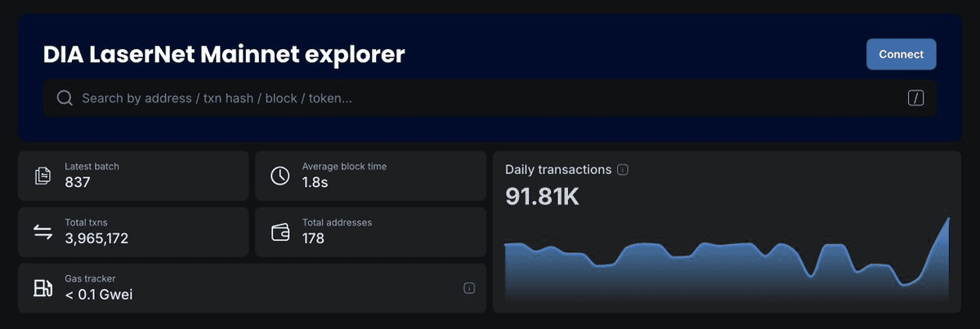
Task: Click the Total txns arrows icon
Action: coord(43,232)
